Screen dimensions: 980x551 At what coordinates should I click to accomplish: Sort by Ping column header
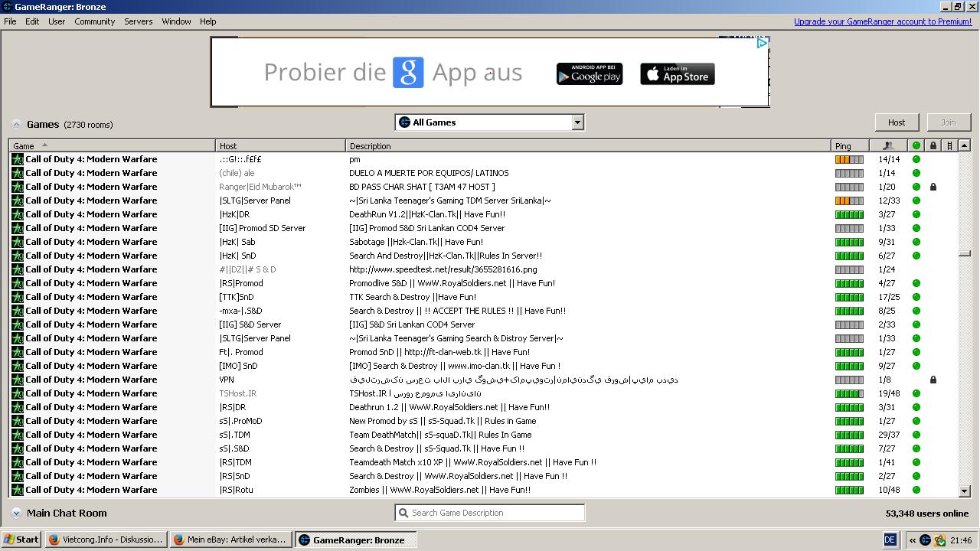pos(851,145)
